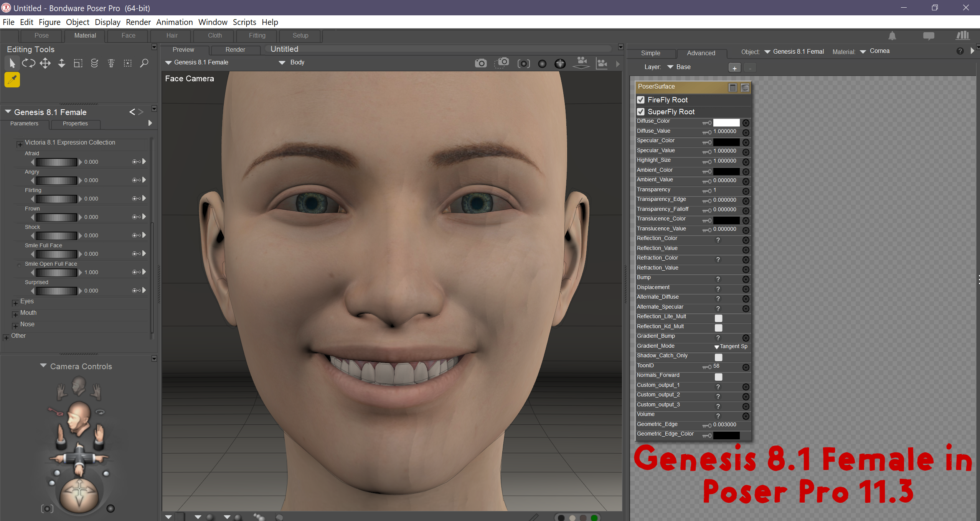
Task: Click the Diffuse_Color white swatch
Action: coord(726,123)
